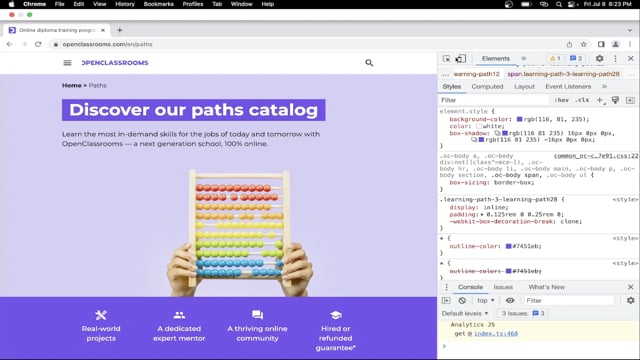Screen dimensions: 640x360
Task: Clear the console
Action: [462, 300]
